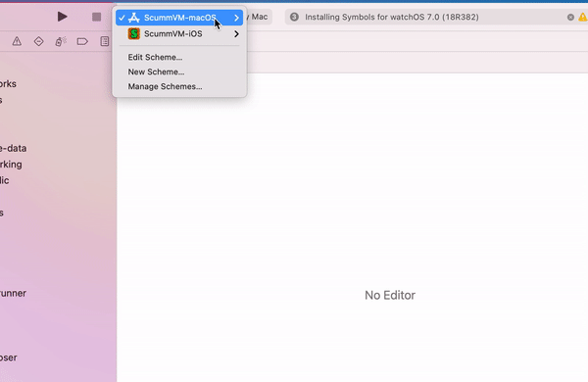
Task: Open Manage Schemes…
Action: coord(165,86)
